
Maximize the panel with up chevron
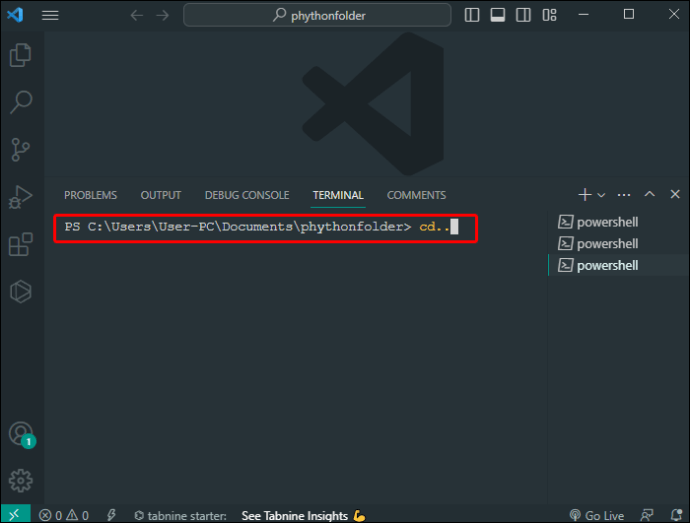pyautogui.click(x=650, y=194)
